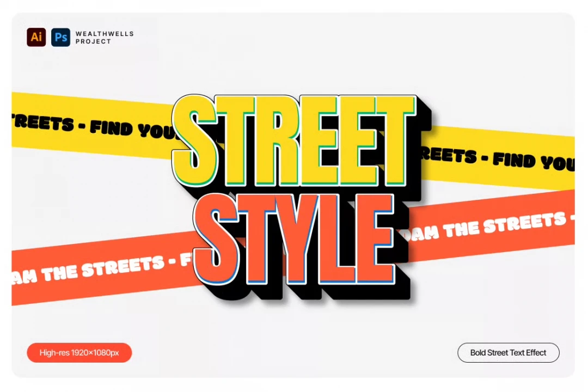Select the letter R in STREET

[x=277, y=140]
